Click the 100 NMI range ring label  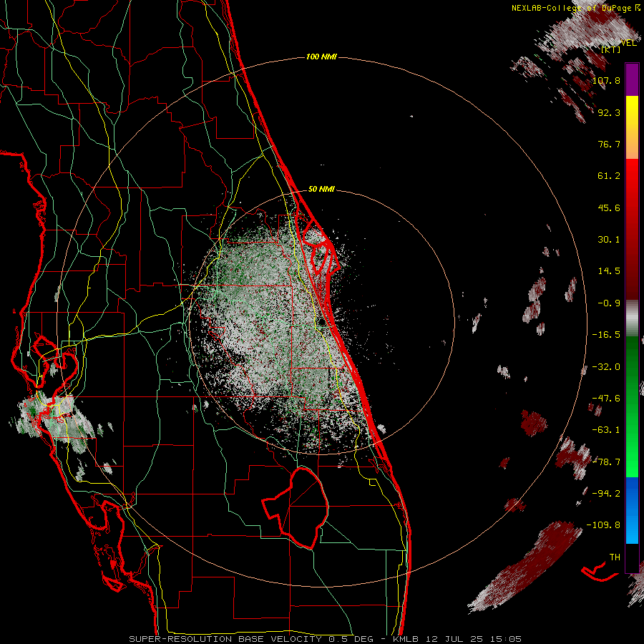321,57
